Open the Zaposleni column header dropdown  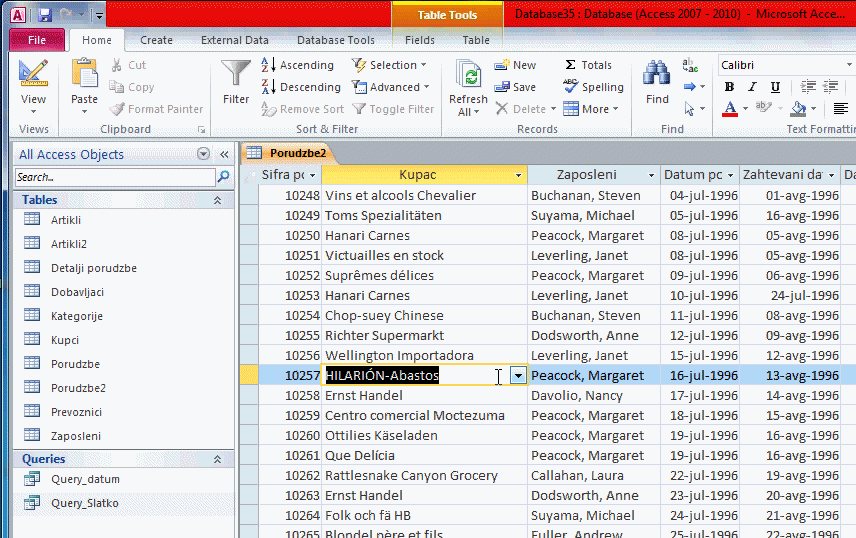(651, 175)
